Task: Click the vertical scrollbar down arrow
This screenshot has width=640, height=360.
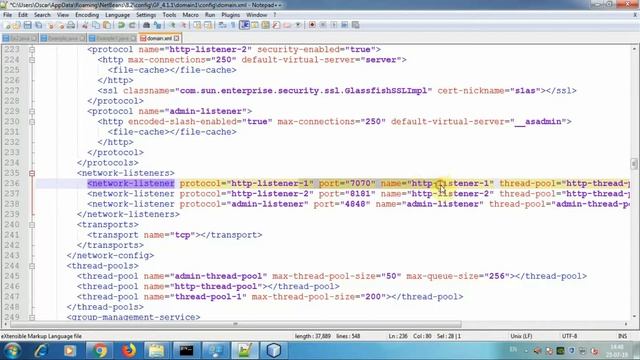Action: click(634, 317)
